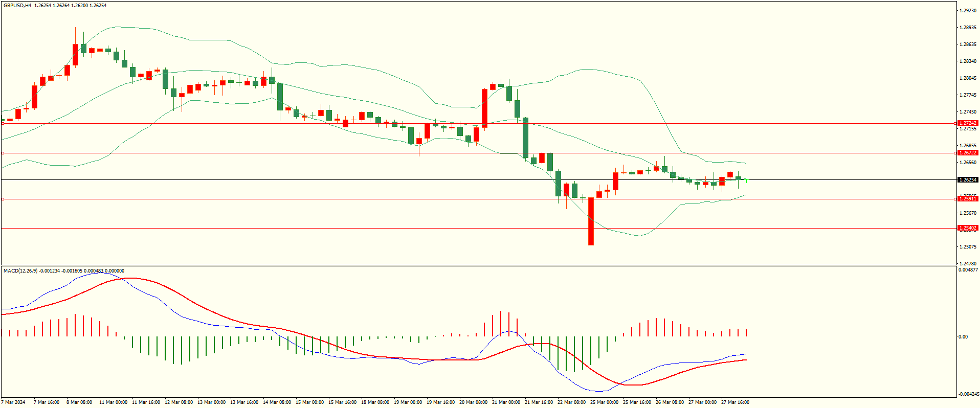Click the 1.25670 price scale value
Screen dimensions: 980x408
[x=968, y=213]
